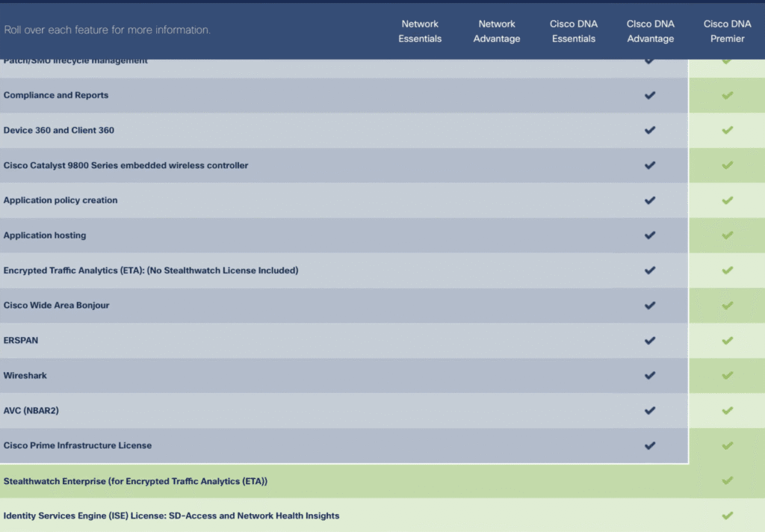Click the Premier checkmark for Stealthwatch Enterprise

[x=727, y=481]
